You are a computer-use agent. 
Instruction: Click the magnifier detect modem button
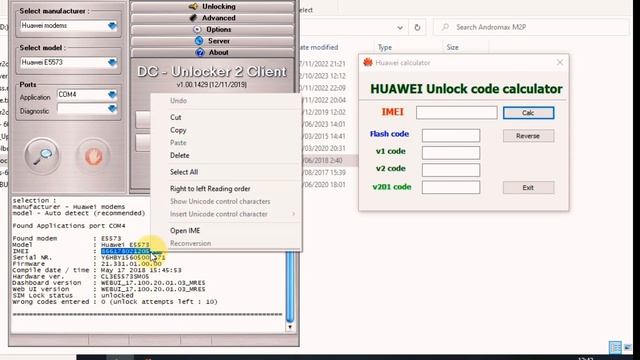(42, 156)
